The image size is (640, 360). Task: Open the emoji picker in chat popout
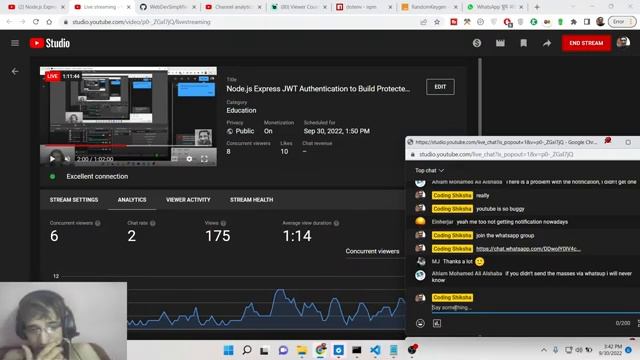pyautogui.click(x=420, y=323)
